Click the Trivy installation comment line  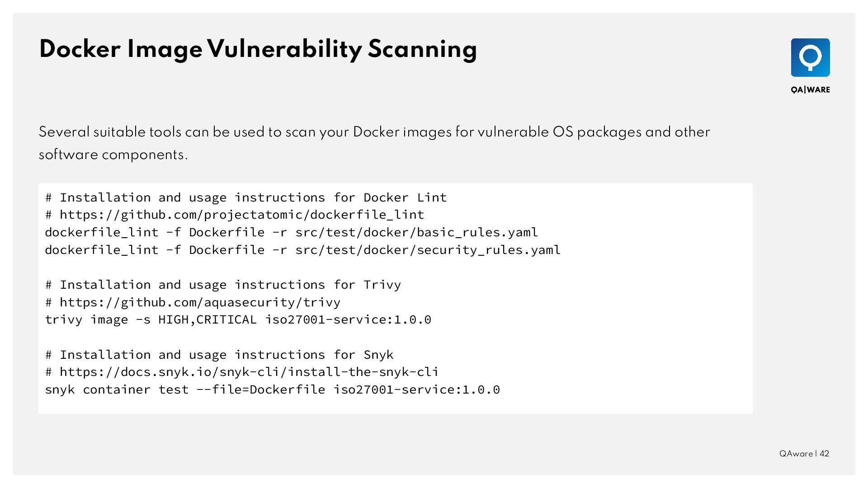(x=223, y=285)
